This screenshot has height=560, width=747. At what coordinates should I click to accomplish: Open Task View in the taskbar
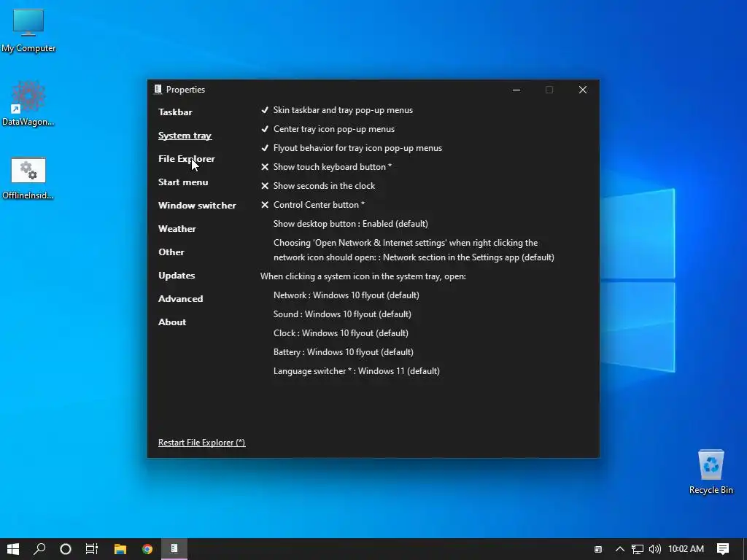92,549
